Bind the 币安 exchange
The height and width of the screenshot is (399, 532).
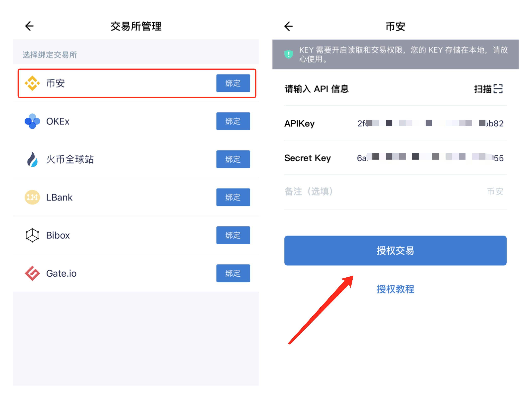pos(233,83)
